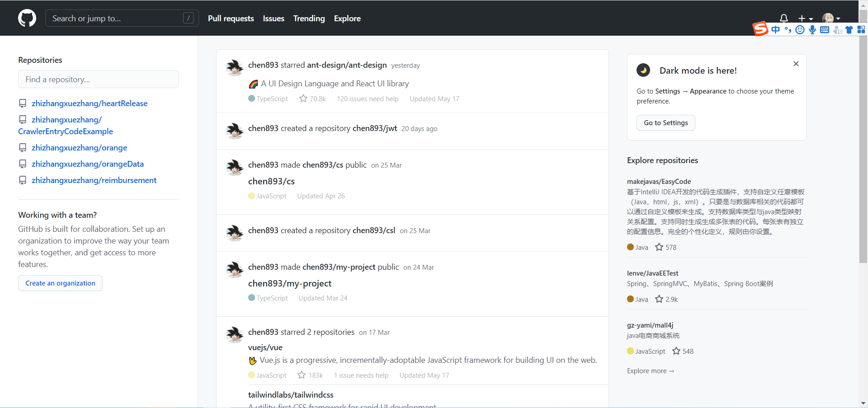Click repo icon beside zhizhangxuezhang/orange
The width and height of the screenshot is (868, 408).
click(x=23, y=148)
